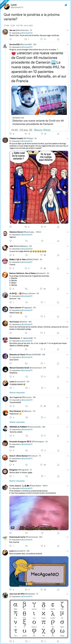Click the Twitter bird logo
Viewport: 71px width, 644px height.
[66, 5]
